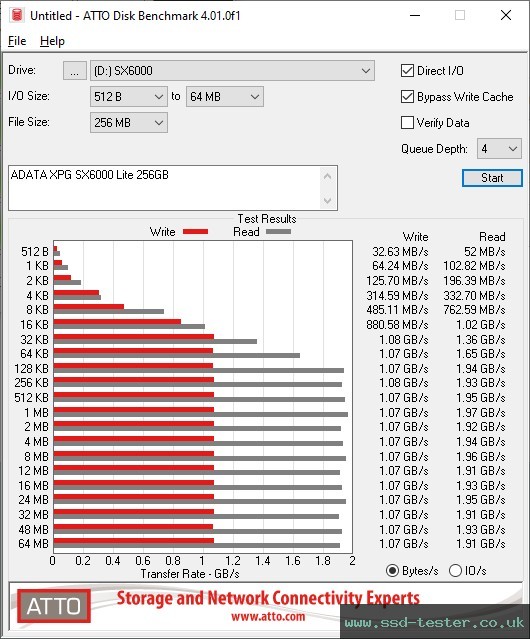The width and height of the screenshot is (530, 639).
Task: Click the 102.82 MB/s read value
Action: tap(474, 266)
